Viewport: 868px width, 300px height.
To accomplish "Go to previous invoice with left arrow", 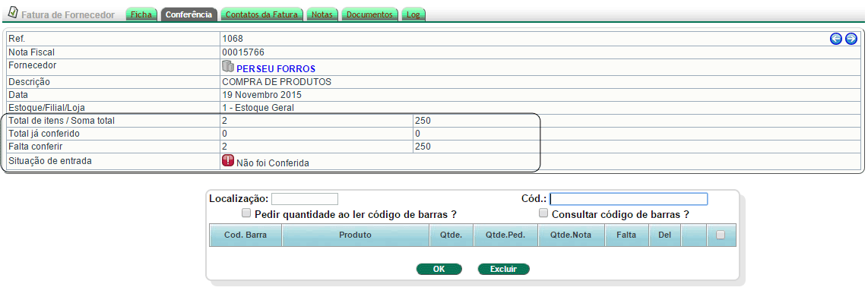I will (x=836, y=39).
